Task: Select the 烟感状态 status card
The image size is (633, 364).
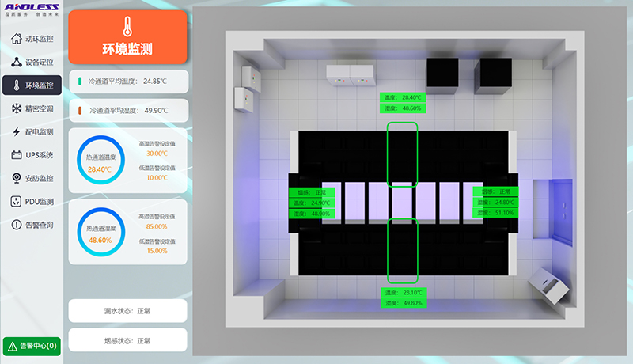Action: coord(127,340)
